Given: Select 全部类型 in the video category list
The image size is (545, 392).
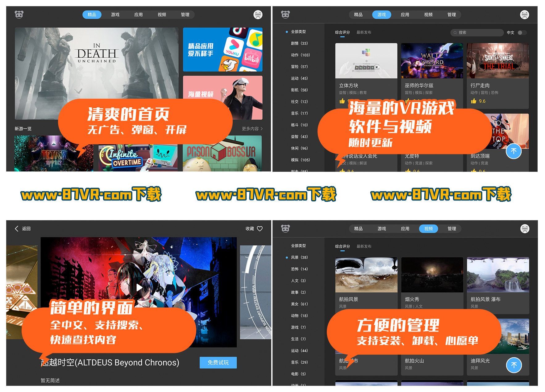Looking at the screenshot, I should pos(298,246).
